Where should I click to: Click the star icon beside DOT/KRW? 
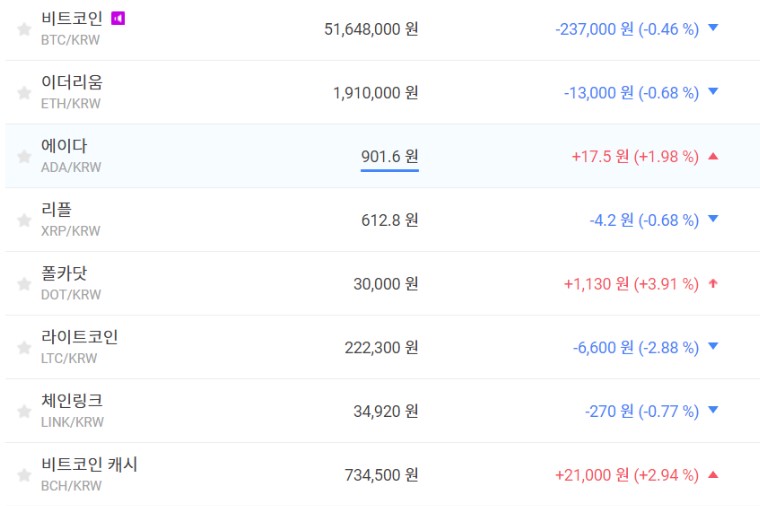24,284
